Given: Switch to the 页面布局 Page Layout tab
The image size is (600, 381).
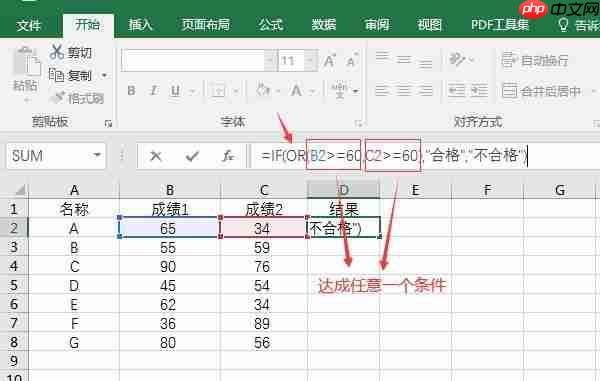Looking at the screenshot, I should click(x=206, y=25).
